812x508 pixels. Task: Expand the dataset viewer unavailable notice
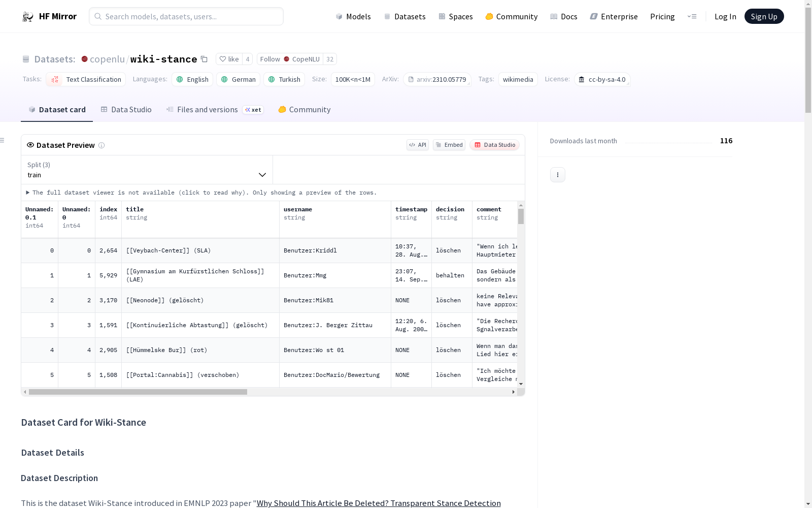tap(201, 193)
